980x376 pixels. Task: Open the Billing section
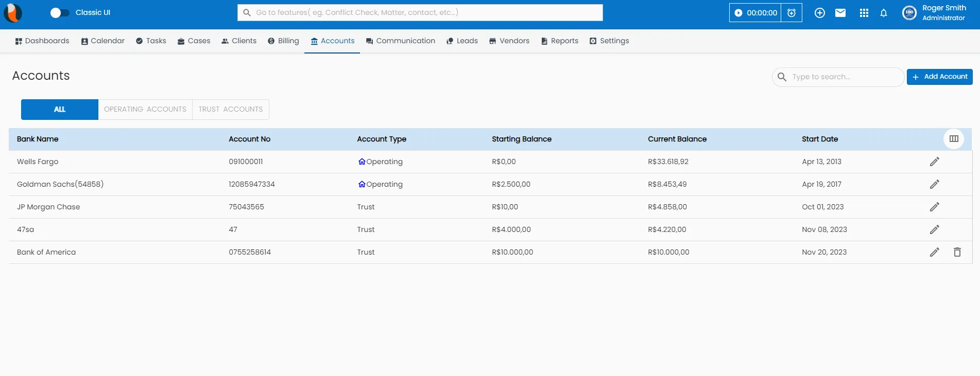(x=283, y=41)
